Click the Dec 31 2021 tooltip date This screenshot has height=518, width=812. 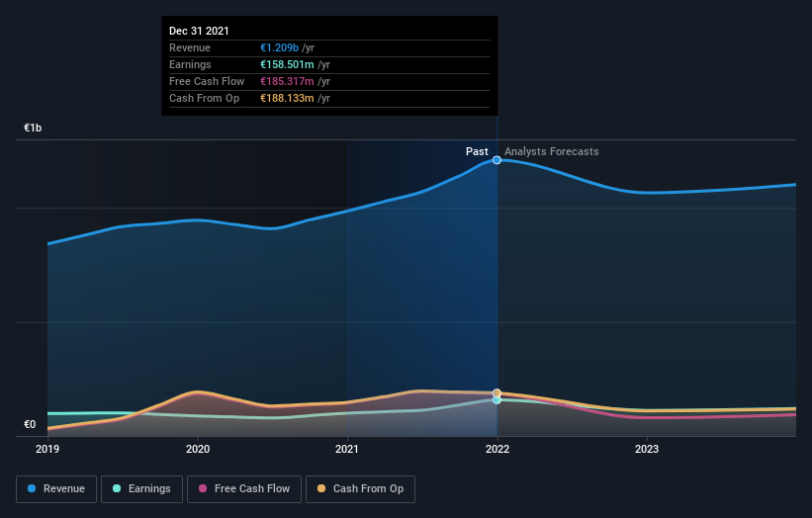[199, 31]
